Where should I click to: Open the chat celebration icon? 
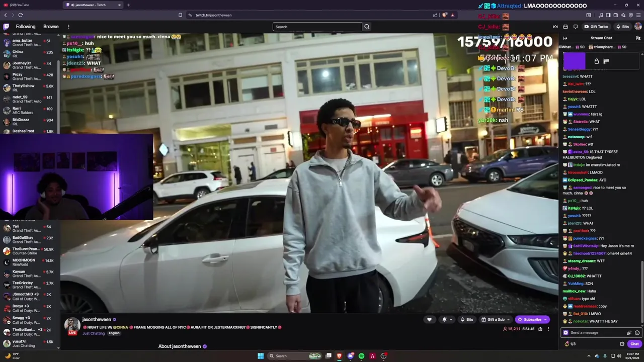[x=629, y=333]
